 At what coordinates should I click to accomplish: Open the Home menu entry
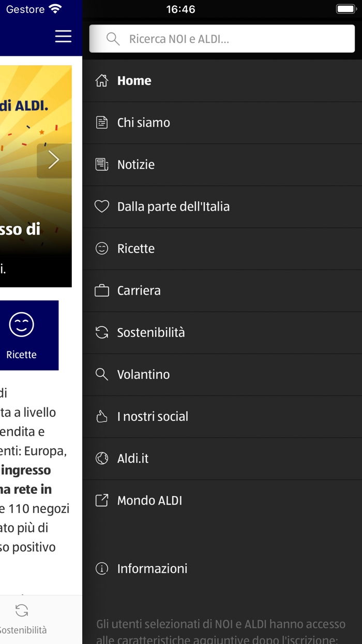tap(222, 81)
